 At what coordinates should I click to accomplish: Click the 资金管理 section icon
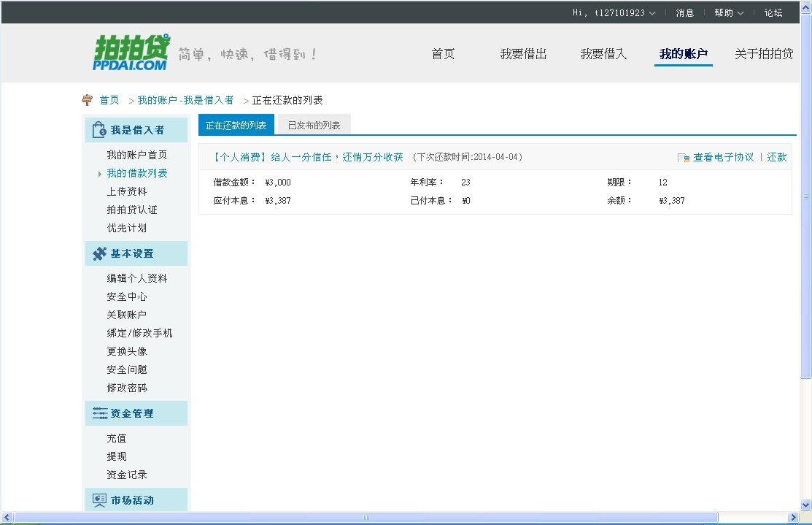[x=100, y=413]
